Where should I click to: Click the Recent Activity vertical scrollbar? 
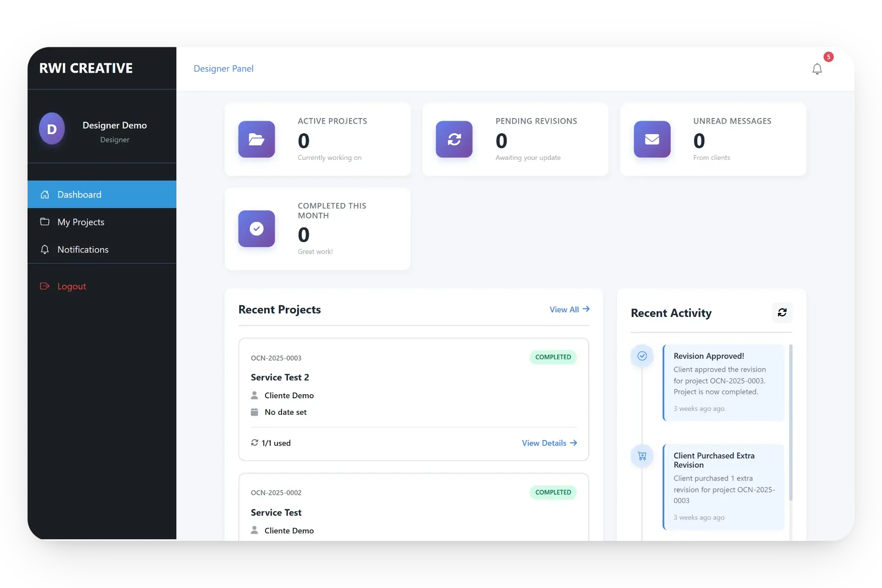(x=791, y=423)
